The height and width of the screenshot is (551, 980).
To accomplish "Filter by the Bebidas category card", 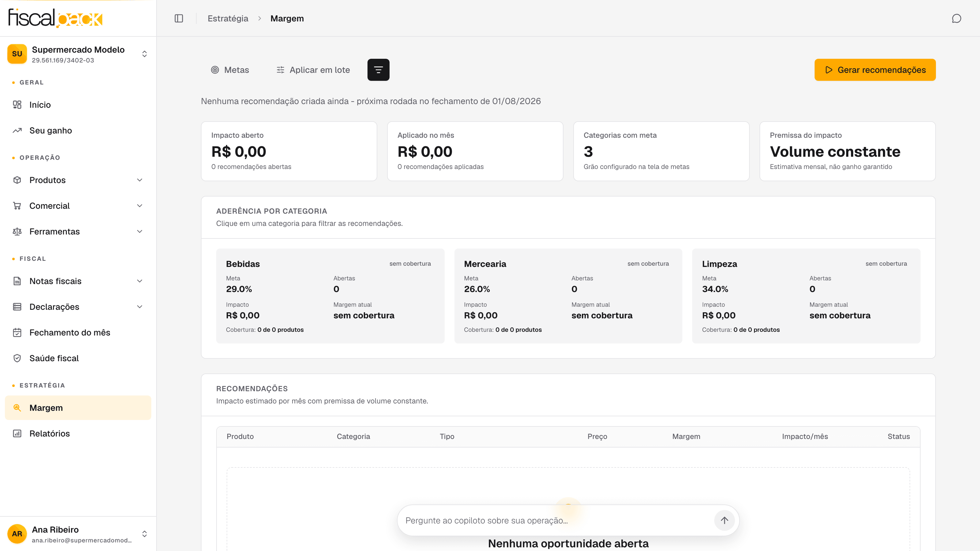I will [x=330, y=296].
